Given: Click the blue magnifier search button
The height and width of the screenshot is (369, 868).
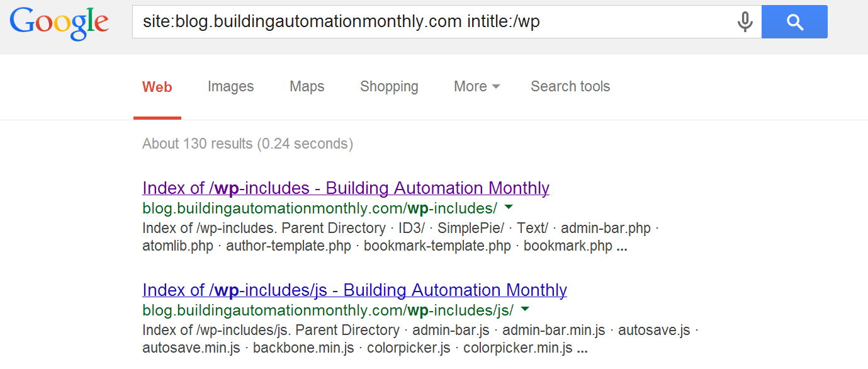Looking at the screenshot, I should tap(794, 22).
